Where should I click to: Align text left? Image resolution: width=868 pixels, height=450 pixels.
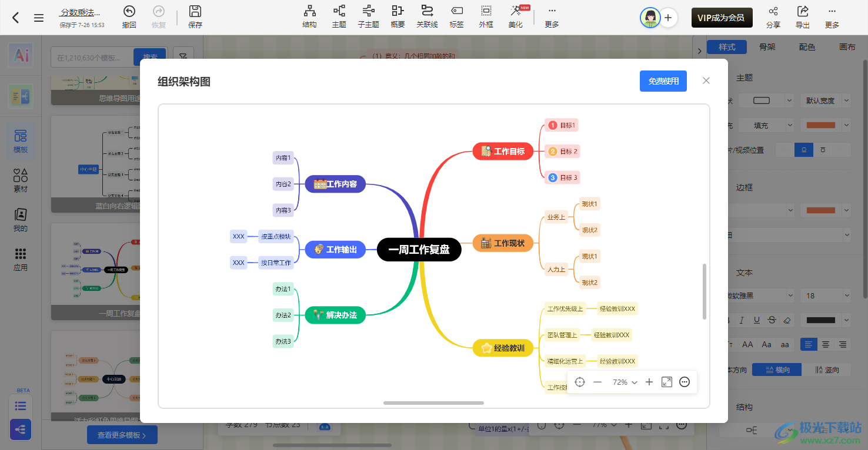tap(809, 345)
